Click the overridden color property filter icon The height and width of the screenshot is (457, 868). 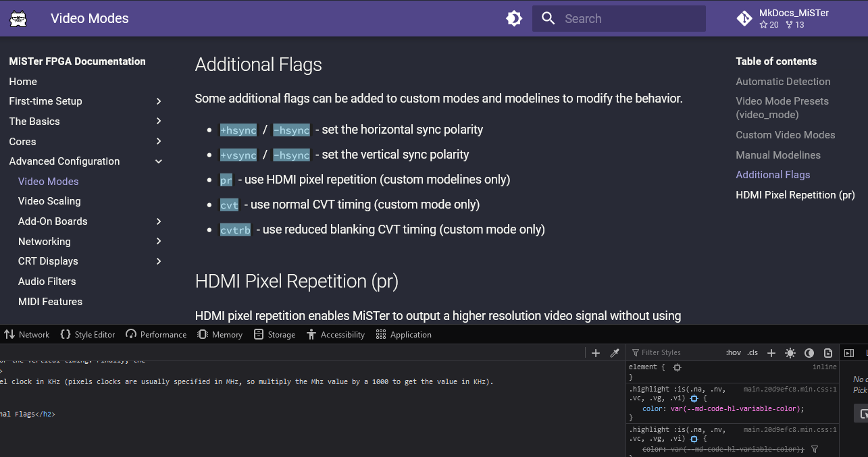coord(815,449)
